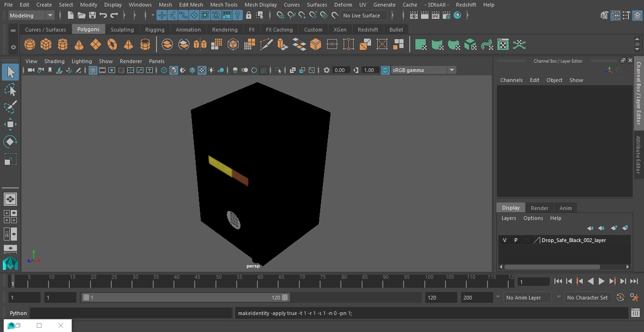The height and width of the screenshot is (332, 644).
Task: Save the scene with the disk icon
Action: pos(92,16)
